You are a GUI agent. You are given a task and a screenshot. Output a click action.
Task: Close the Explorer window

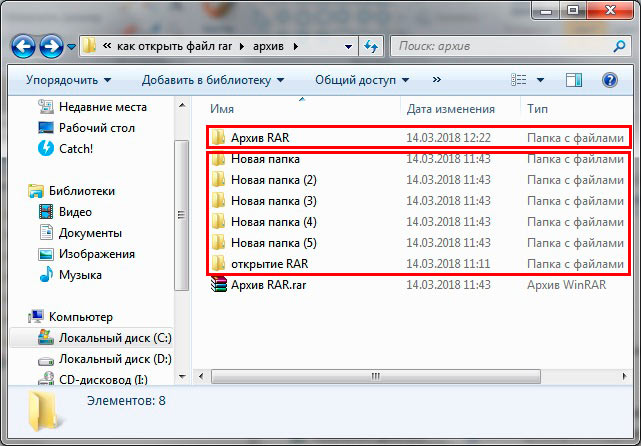610,11
